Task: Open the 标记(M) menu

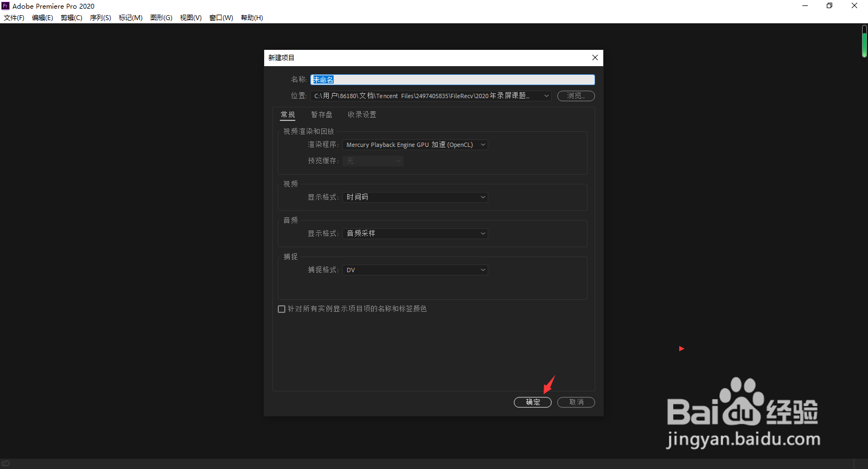Action: (131, 18)
